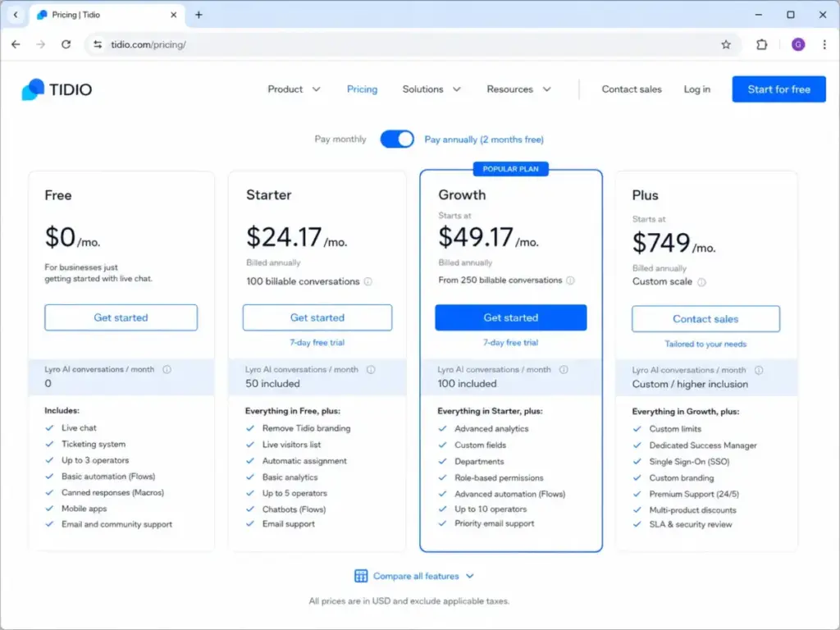Click Lyro AI info icon in Starter plan
The width and height of the screenshot is (840, 630).
(371, 370)
